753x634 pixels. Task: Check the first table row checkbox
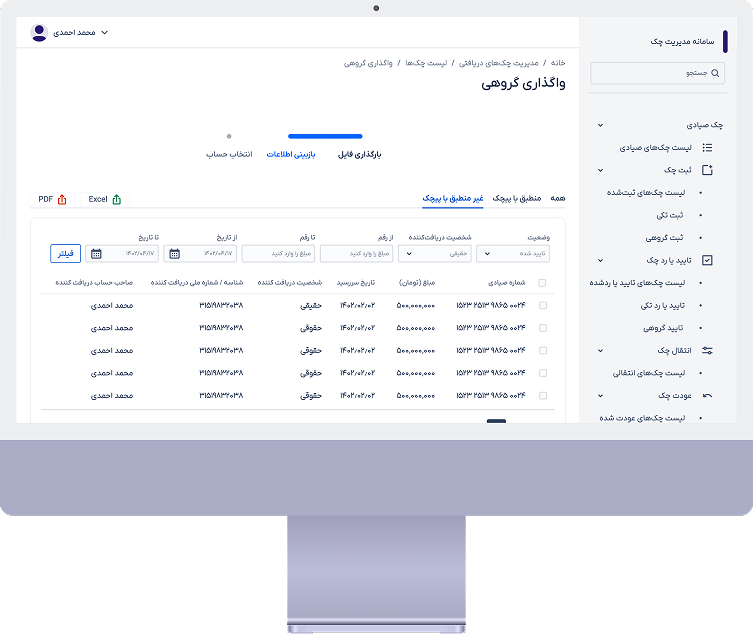(542, 305)
